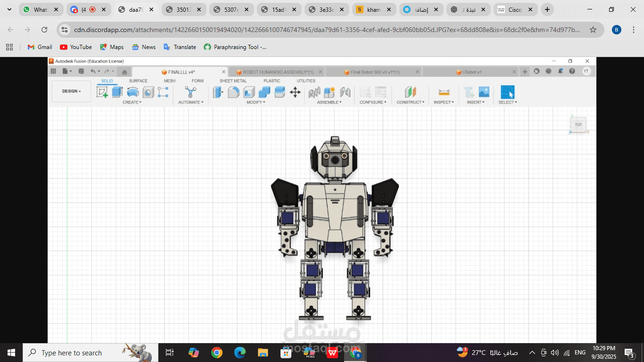Switch to the SURFACE ribbon tab
This screenshot has width=644, height=362.
tap(138, 81)
